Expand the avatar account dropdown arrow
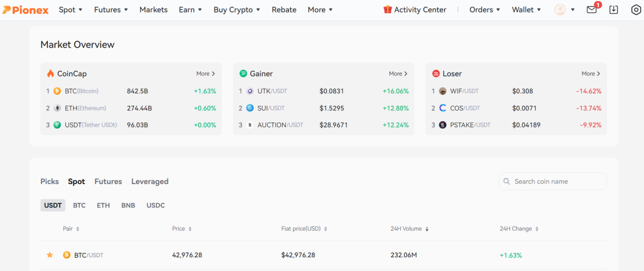This screenshot has width=644, height=271. pos(573,10)
